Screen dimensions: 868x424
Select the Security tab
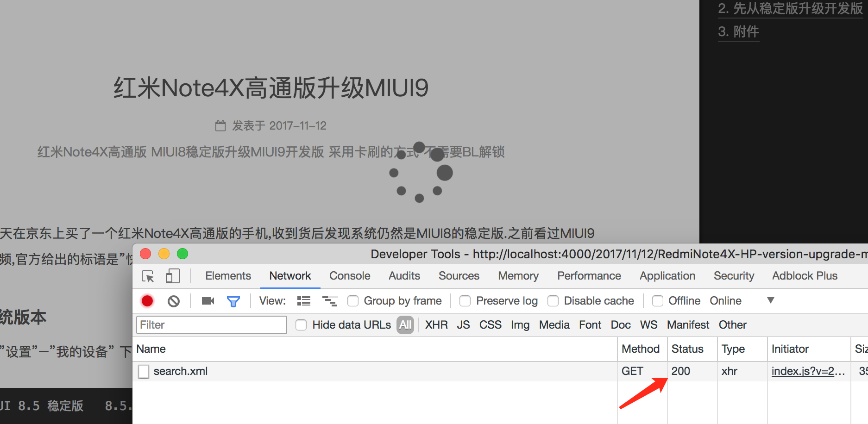pos(734,276)
